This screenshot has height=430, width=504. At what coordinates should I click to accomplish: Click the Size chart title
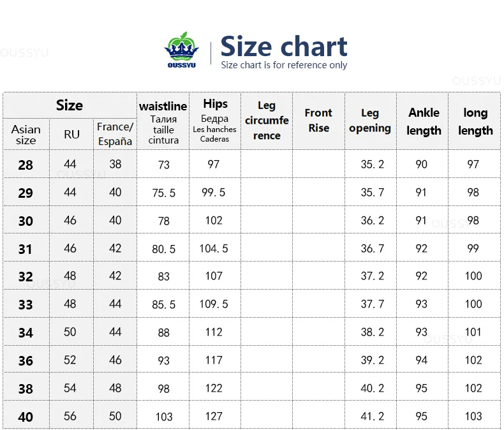[x=284, y=46]
